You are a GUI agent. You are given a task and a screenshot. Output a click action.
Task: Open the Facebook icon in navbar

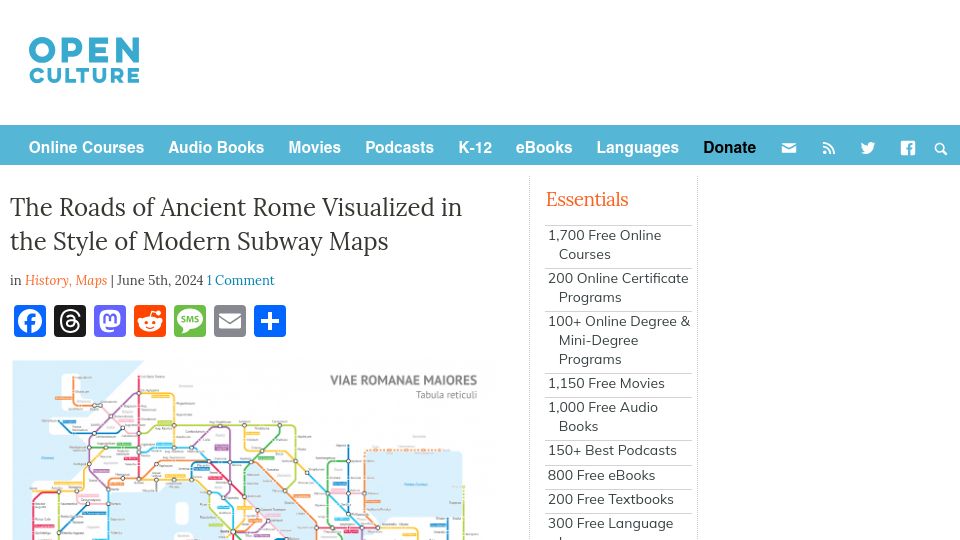tap(907, 148)
